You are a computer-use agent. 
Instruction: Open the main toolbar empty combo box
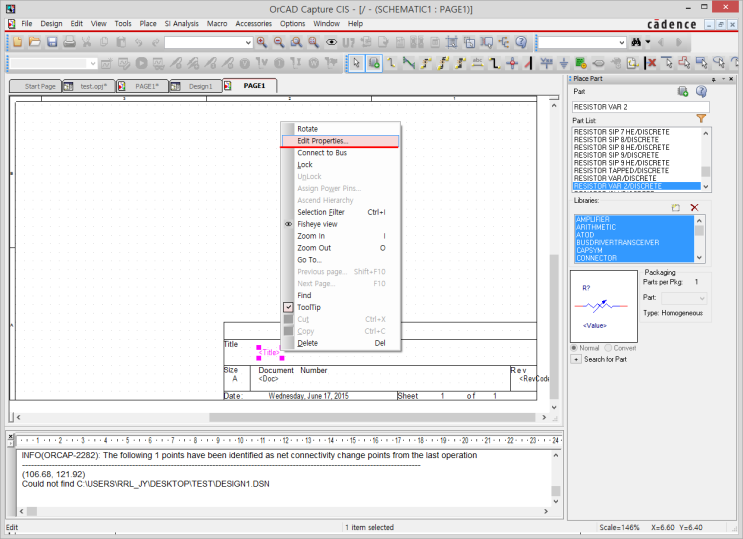pos(208,43)
